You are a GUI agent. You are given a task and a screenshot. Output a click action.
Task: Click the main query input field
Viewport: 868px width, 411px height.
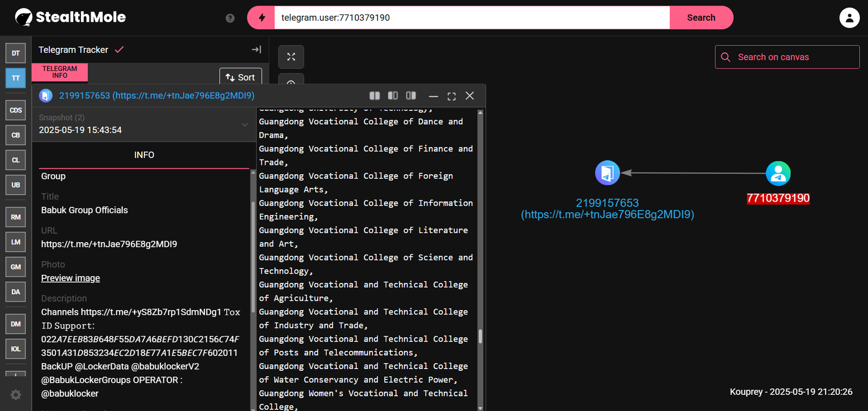coord(472,17)
